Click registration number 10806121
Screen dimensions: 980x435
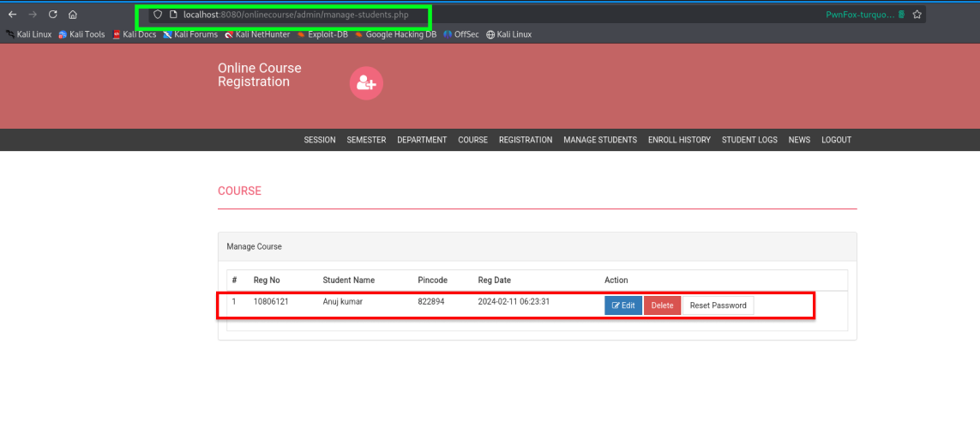coord(271,302)
